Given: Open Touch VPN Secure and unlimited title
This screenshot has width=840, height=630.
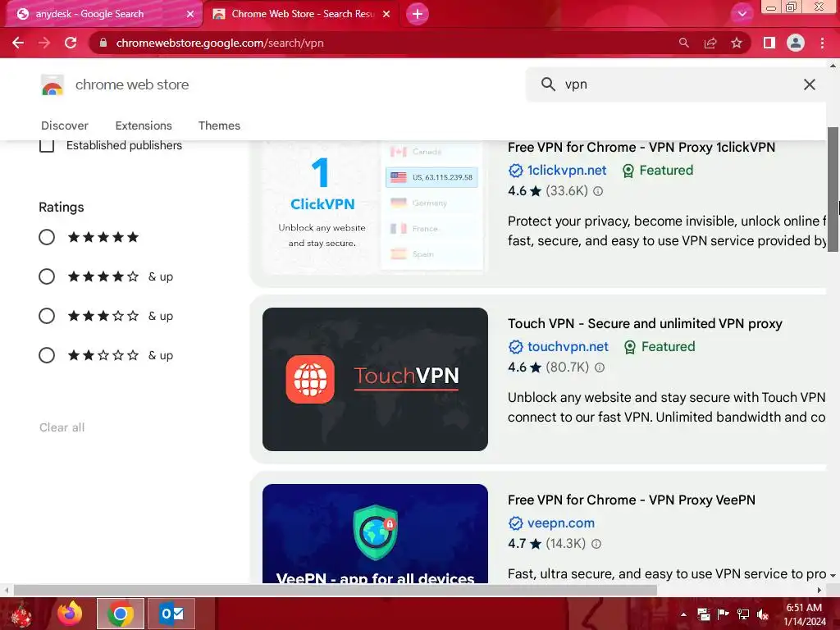Looking at the screenshot, I should click(645, 323).
